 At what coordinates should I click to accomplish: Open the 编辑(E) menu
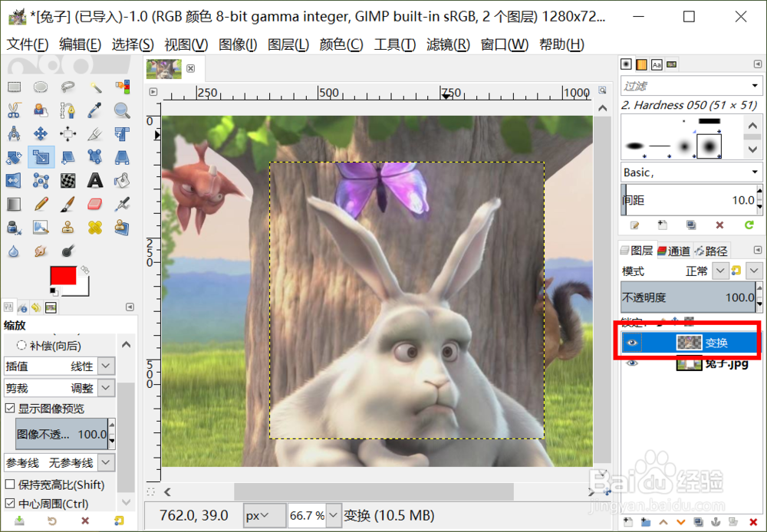(81, 44)
